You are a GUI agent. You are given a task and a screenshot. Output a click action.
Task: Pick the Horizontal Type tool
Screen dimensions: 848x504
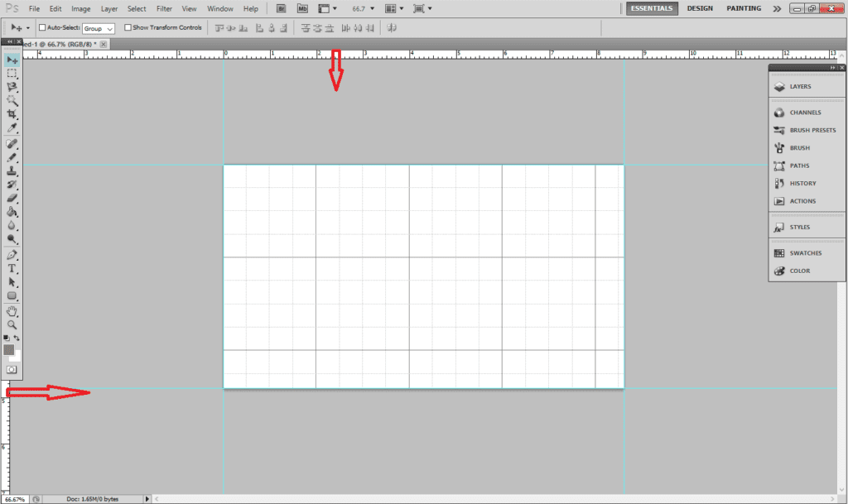point(12,269)
